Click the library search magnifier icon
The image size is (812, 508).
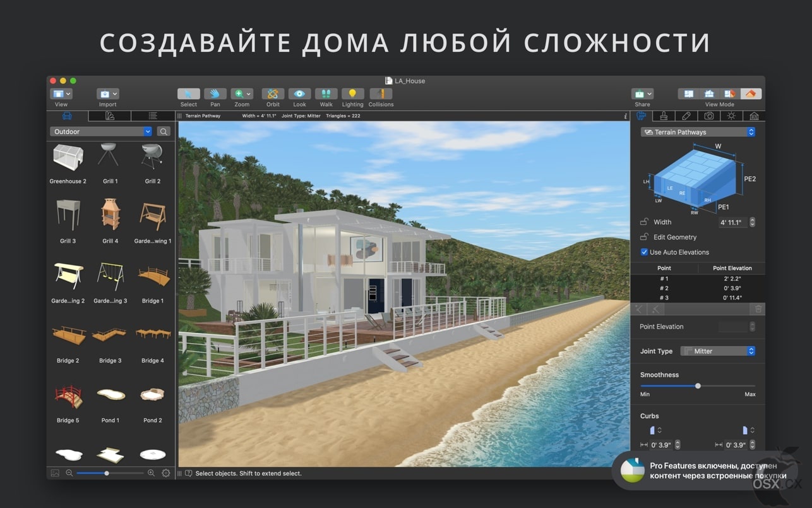164,131
